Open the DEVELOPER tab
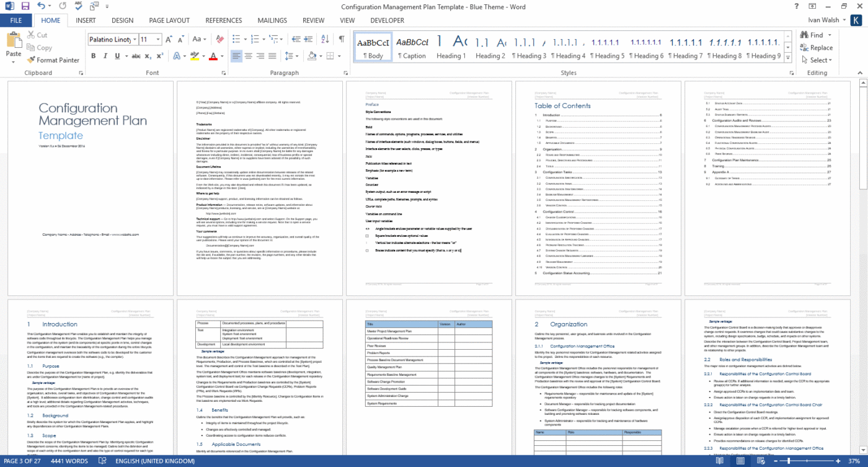 pos(387,20)
